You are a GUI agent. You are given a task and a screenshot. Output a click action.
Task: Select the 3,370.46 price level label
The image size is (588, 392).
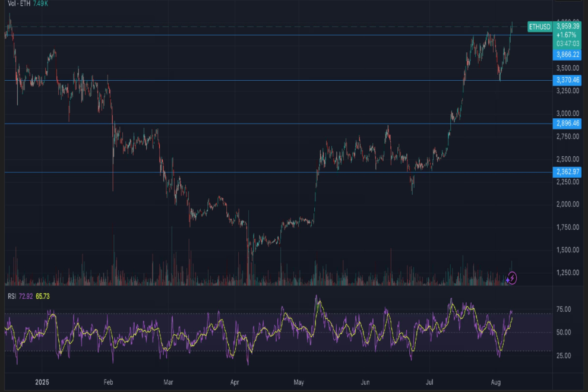(x=567, y=80)
